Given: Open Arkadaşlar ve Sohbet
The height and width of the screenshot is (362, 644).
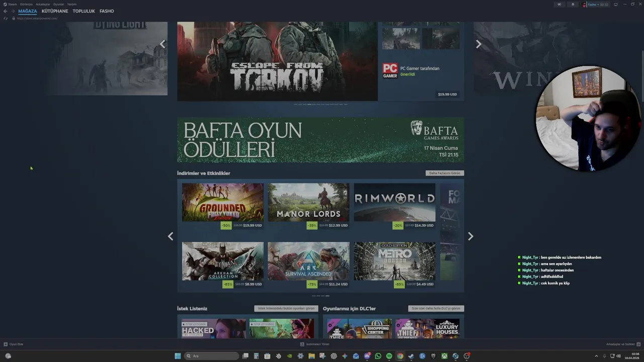Looking at the screenshot, I should coord(623,344).
